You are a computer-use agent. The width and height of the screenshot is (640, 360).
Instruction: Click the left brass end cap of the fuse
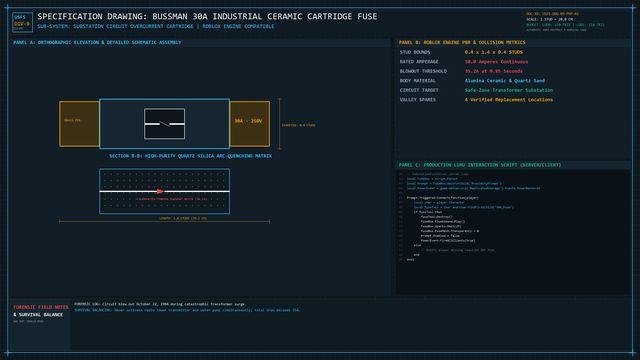click(x=79, y=124)
